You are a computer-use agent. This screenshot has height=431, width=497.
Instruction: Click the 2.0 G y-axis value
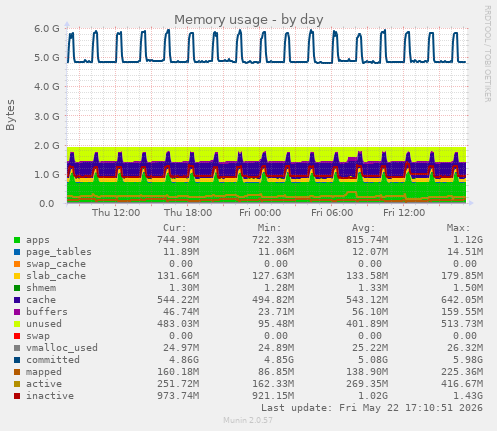(47, 146)
